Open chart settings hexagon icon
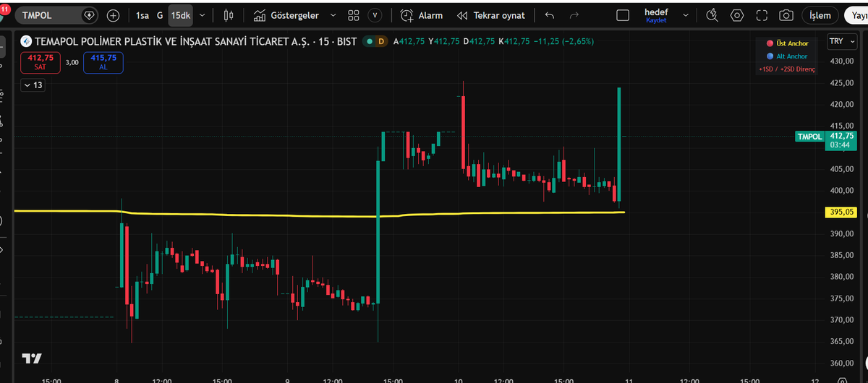 (x=737, y=15)
